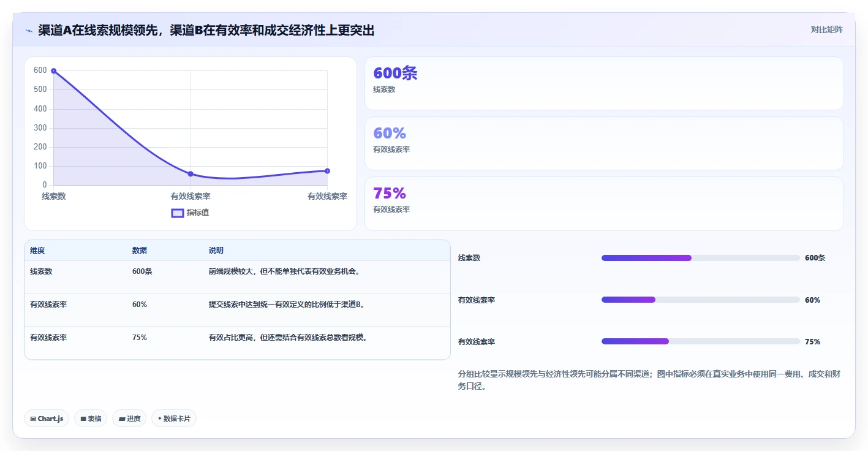Screen dimensions: 868x451
Task: Select the headline starting with 渠道A在线索规模领先
Action: (206, 30)
